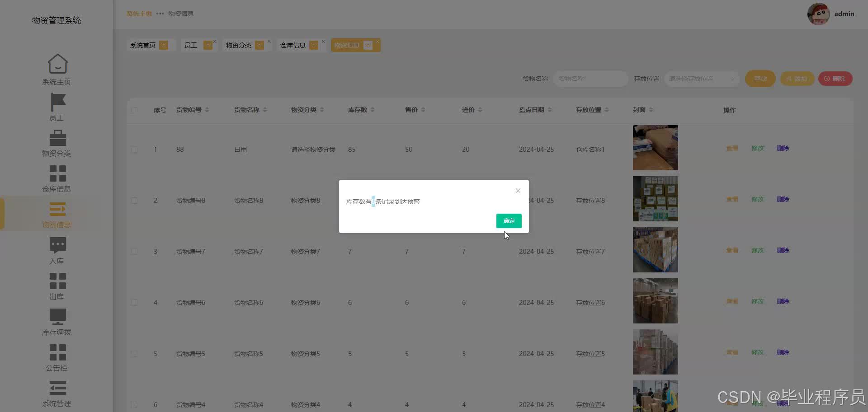
Task: Delete the 货物名称5 row
Action: pyautogui.click(x=783, y=352)
